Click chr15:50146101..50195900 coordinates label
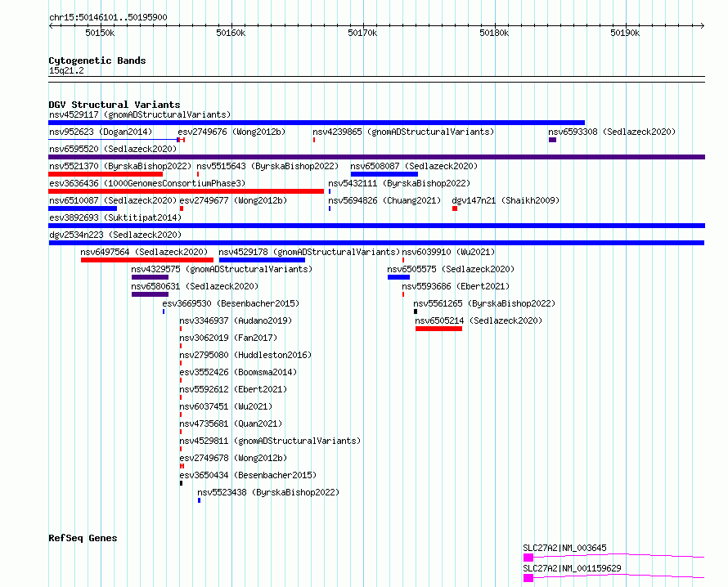Viewport: 728px width, 587px height. tap(108, 17)
